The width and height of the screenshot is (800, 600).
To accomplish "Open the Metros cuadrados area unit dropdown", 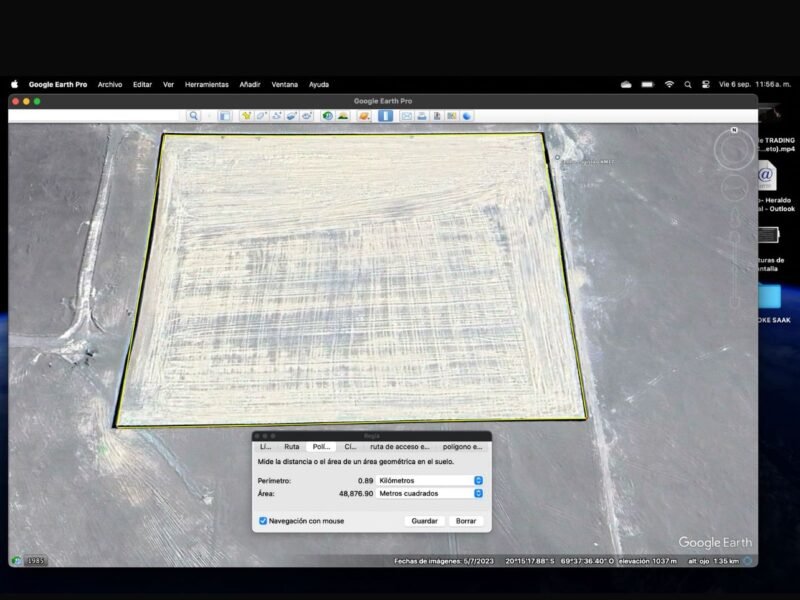I will click(x=430, y=494).
